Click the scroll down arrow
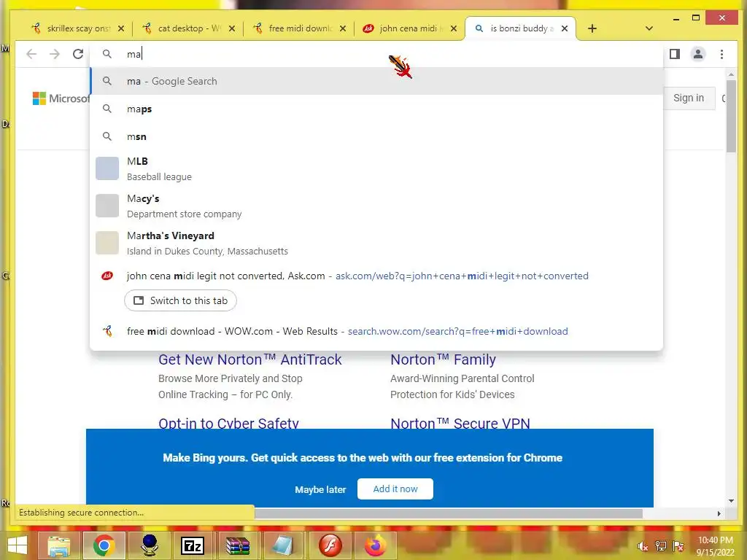 pos(731,501)
